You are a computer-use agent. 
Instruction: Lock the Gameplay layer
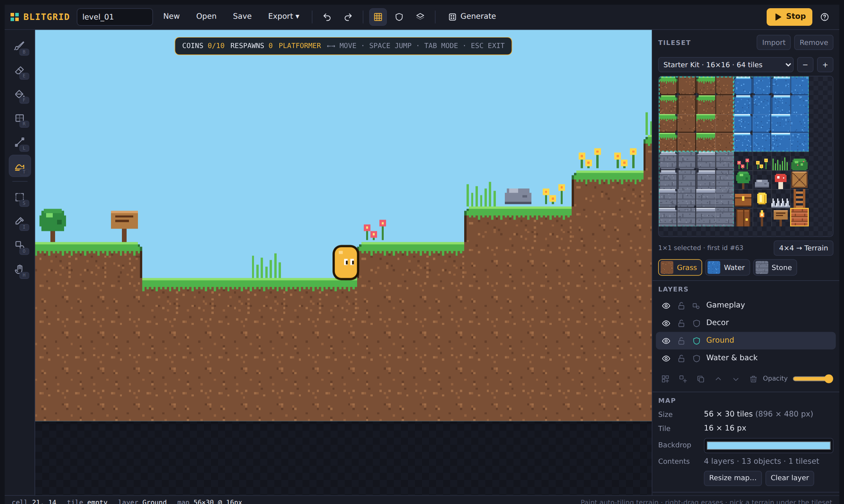(x=681, y=306)
